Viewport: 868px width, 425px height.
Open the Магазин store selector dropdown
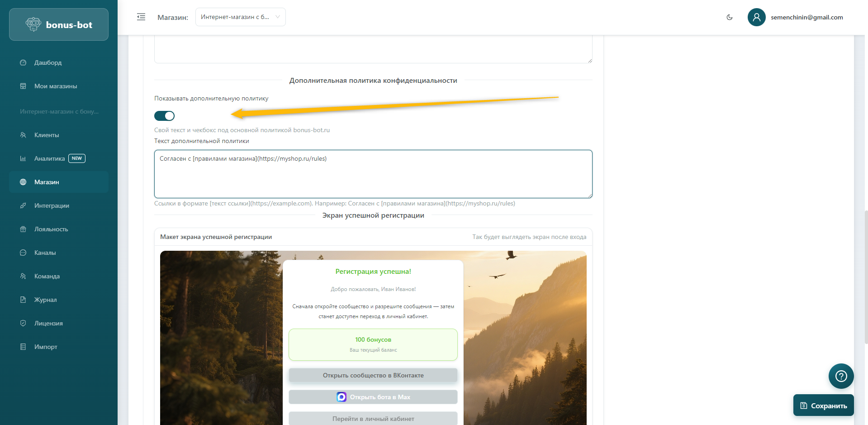240,17
